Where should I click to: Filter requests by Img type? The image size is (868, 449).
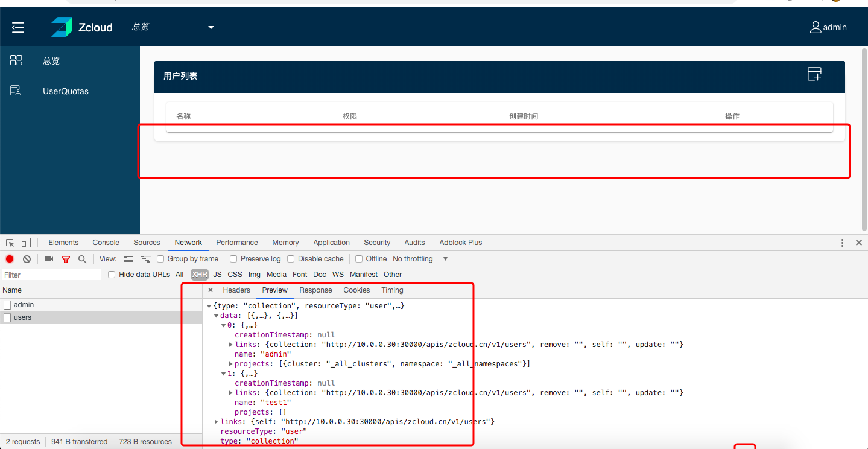pyautogui.click(x=255, y=275)
